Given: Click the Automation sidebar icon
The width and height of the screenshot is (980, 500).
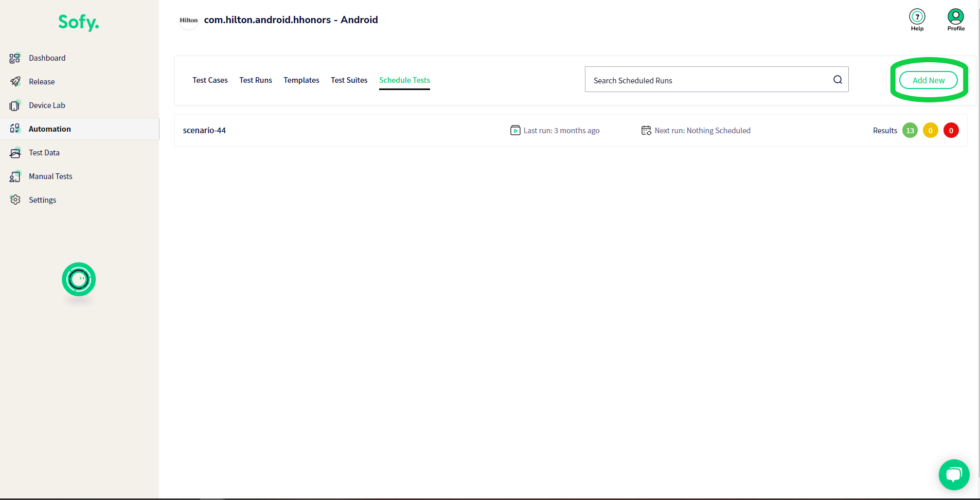Looking at the screenshot, I should point(15,129).
